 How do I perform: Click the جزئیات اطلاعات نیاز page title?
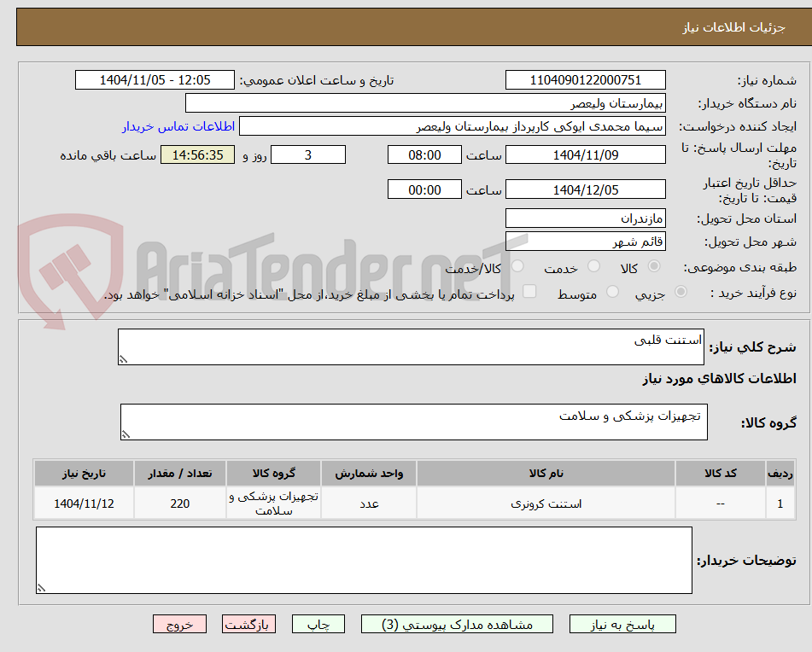click(733, 27)
